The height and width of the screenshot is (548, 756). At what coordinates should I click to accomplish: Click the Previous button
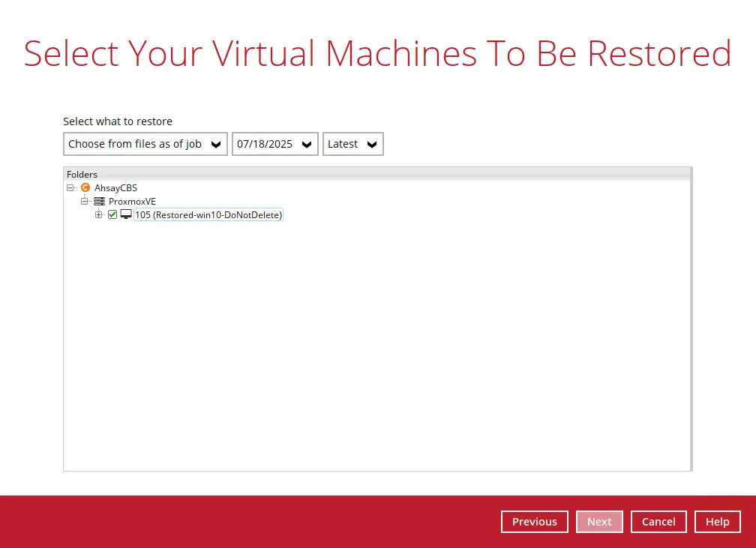(534, 522)
